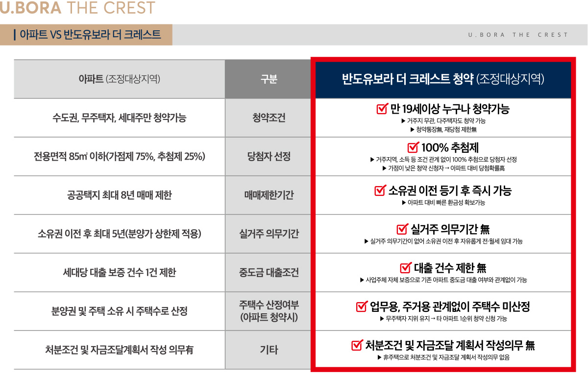This screenshot has height=377, width=588.
Task: Click the triangle bullet before 청약통장無, 재당첨 제한無
Action: 412,130
